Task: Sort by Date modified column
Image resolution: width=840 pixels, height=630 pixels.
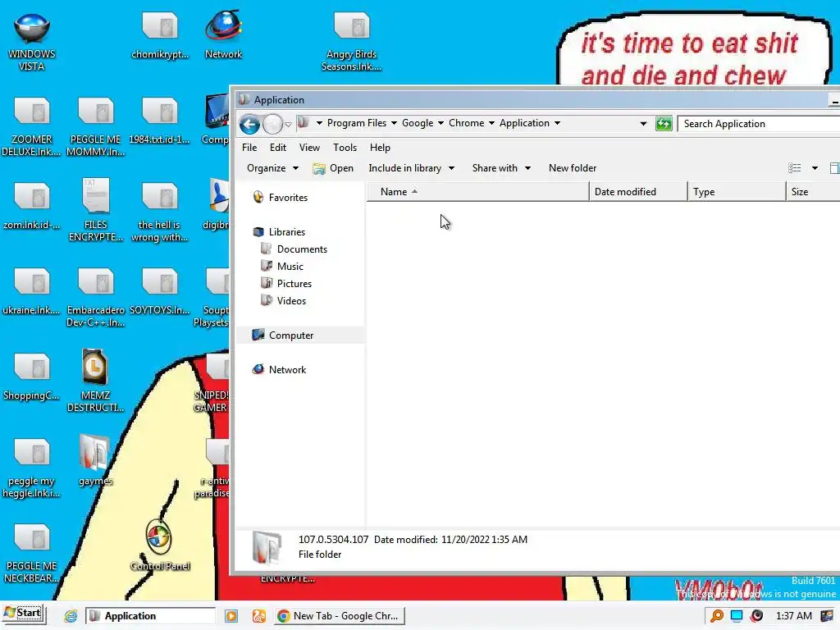Action: coord(638,192)
